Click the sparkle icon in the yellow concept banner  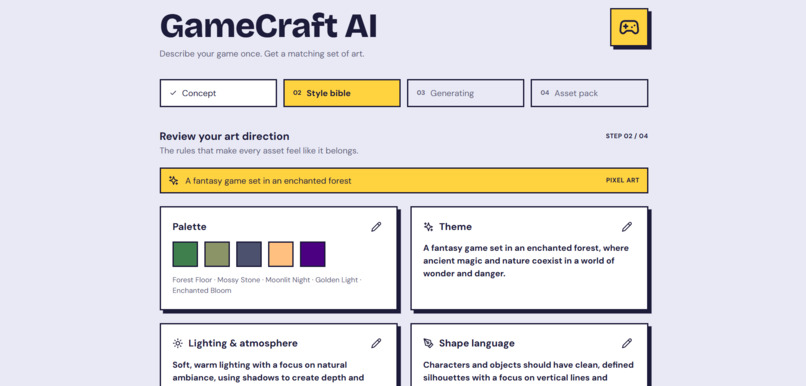tap(174, 180)
